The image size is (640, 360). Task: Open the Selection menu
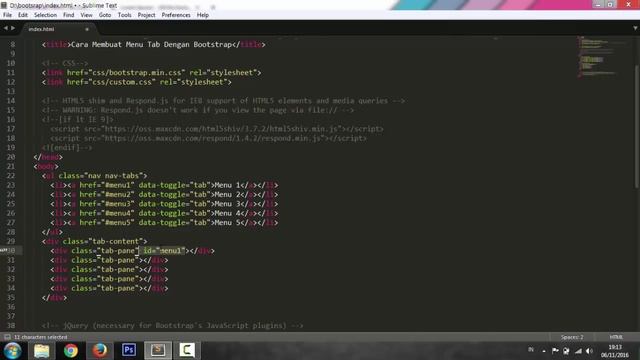[45, 15]
